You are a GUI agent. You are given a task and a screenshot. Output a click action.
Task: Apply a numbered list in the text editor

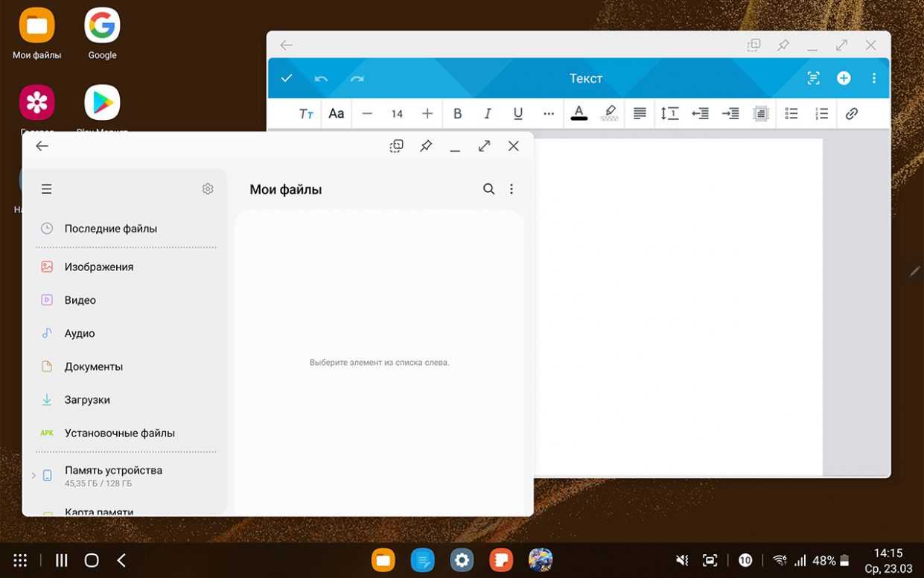tap(821, 114)
